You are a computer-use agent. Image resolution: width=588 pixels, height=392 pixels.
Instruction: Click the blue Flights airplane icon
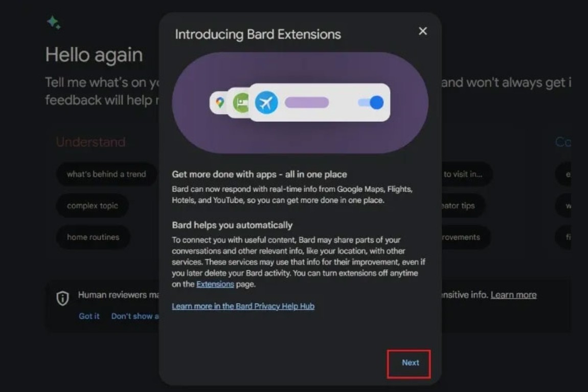[x=266, y=102]
